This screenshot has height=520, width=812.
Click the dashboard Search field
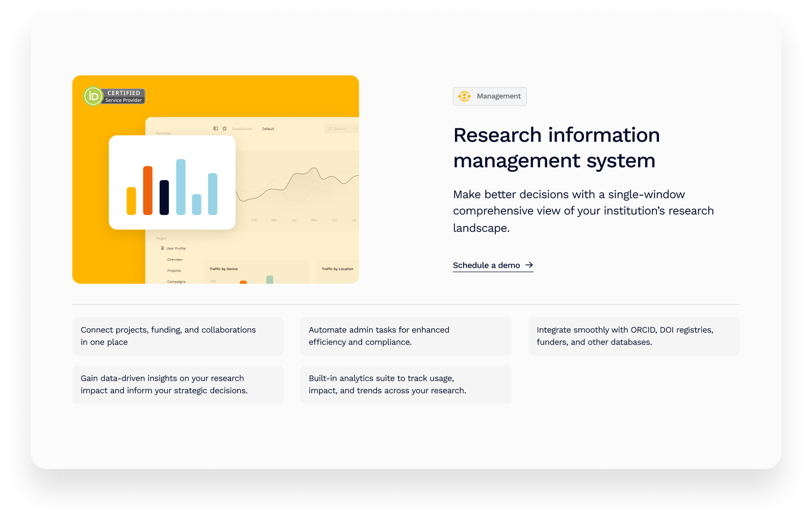pos(341,128)
